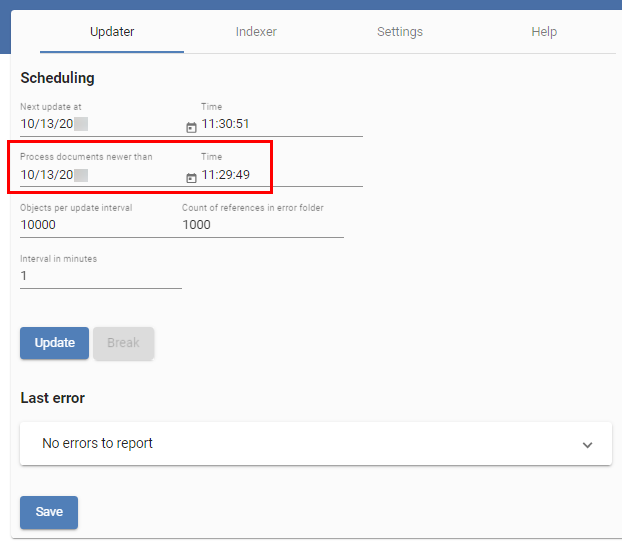Expand the No errors to report panel

tap(587, 445)
